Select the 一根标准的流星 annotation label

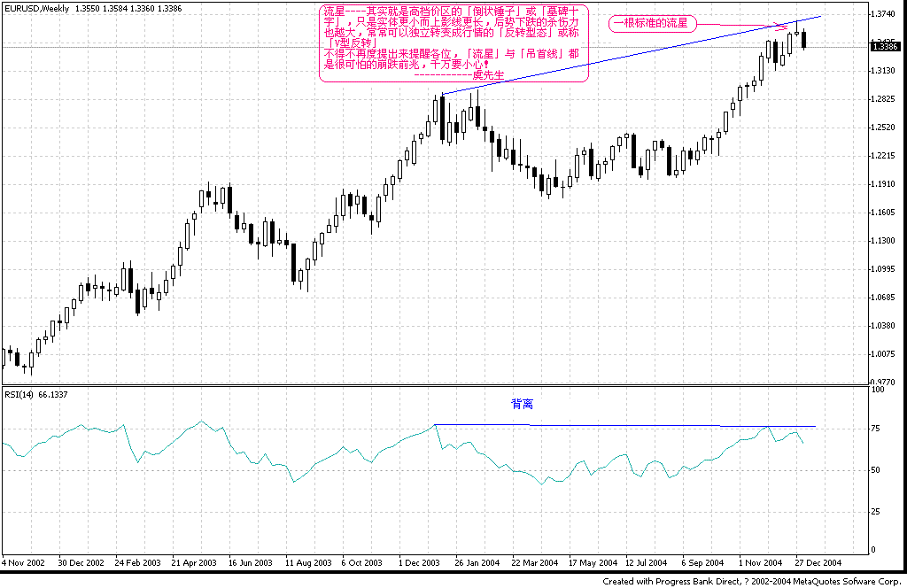click(651, 24)
